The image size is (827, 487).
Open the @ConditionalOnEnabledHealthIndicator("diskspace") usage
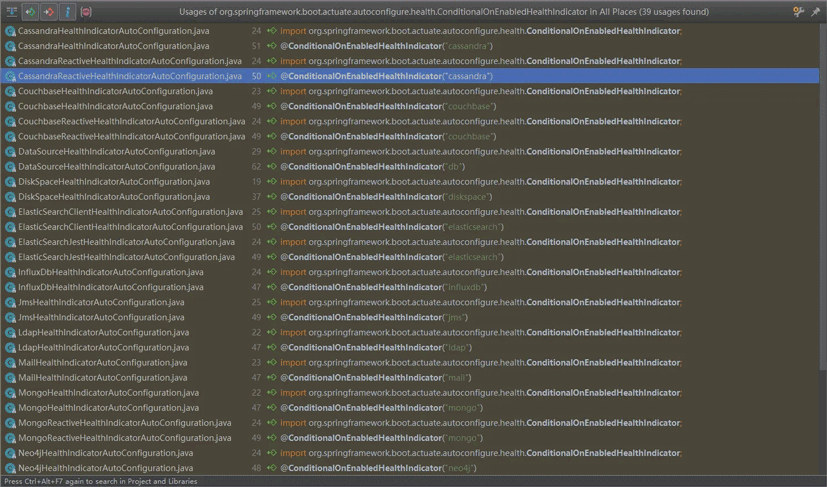(386, 197)
